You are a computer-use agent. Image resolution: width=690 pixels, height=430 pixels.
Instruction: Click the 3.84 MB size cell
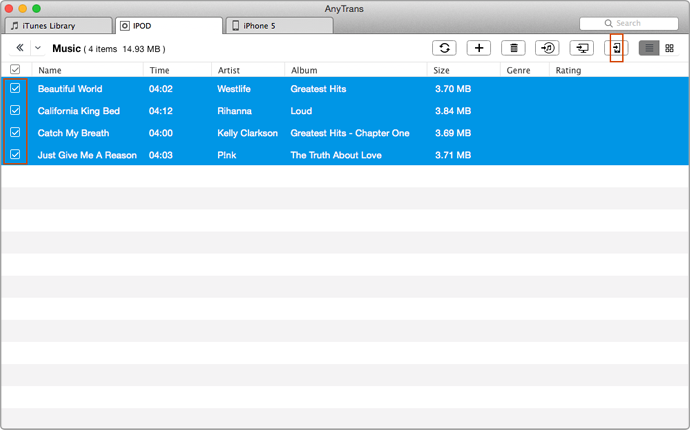(x=453, y=111)
